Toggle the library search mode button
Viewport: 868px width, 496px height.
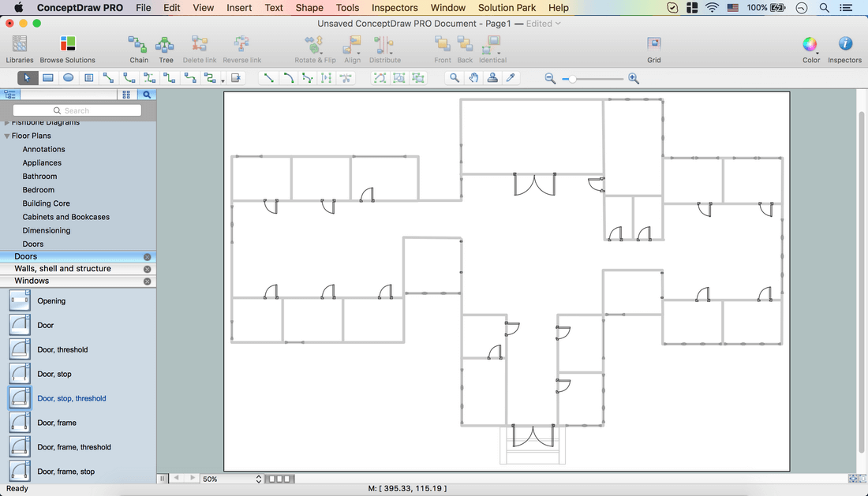tap(147, 95)
